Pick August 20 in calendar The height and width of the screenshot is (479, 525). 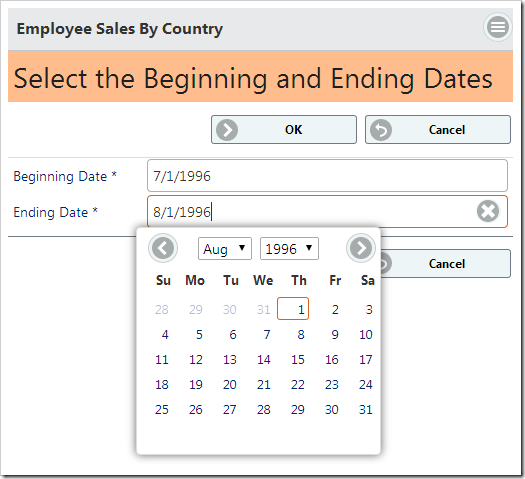point(230,385)
